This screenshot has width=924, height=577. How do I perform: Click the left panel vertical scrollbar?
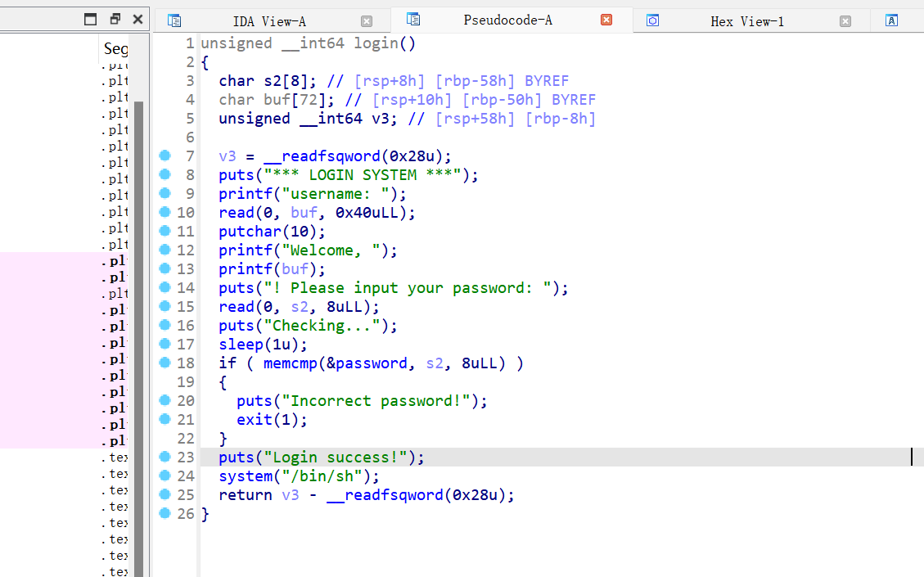coord(139,327)
